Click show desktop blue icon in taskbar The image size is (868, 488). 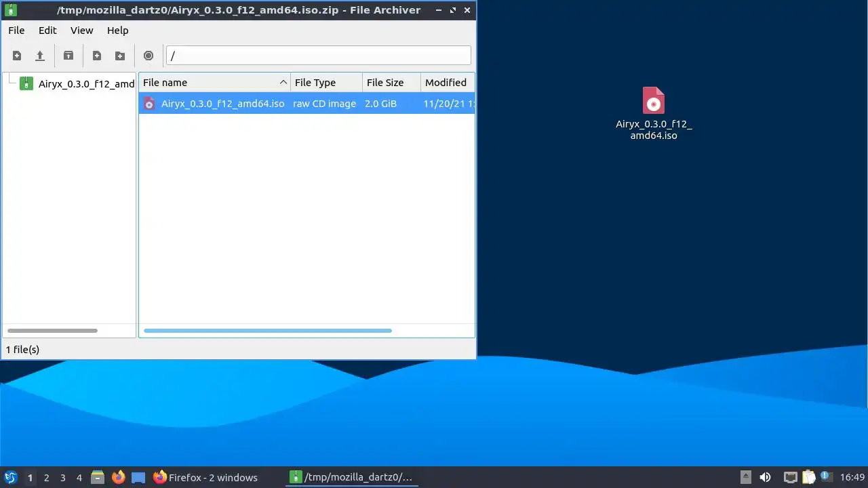pyautogui.click(x=138, y=478)
